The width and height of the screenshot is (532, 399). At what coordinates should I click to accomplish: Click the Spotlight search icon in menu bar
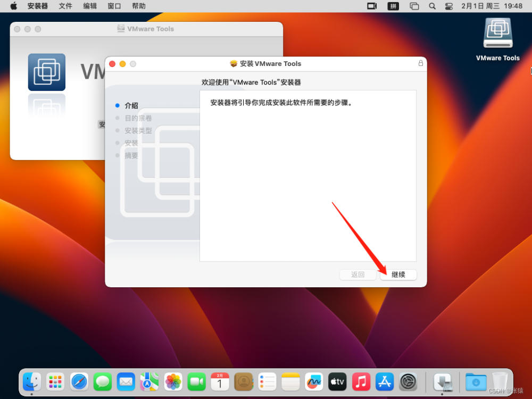click(x=432, y=6)
